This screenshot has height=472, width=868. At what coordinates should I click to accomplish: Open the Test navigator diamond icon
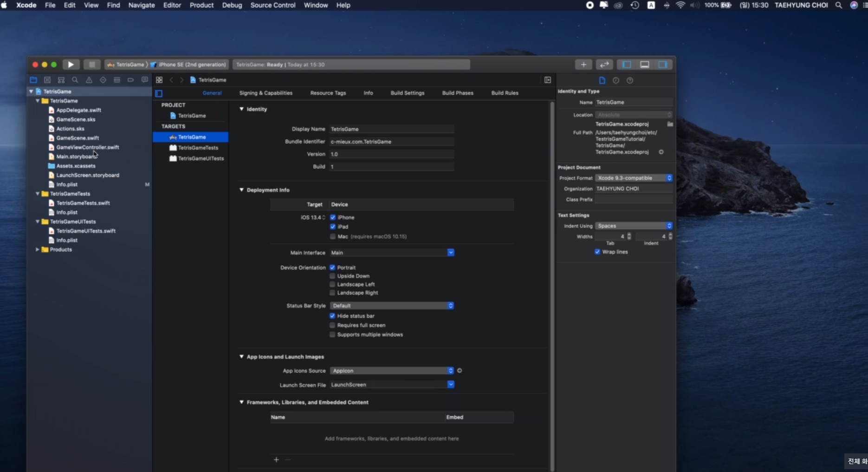coord(103,80)
